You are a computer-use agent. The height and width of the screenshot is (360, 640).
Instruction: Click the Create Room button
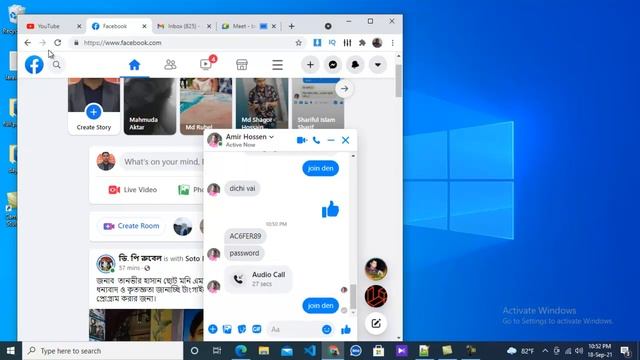coord(131,226)
